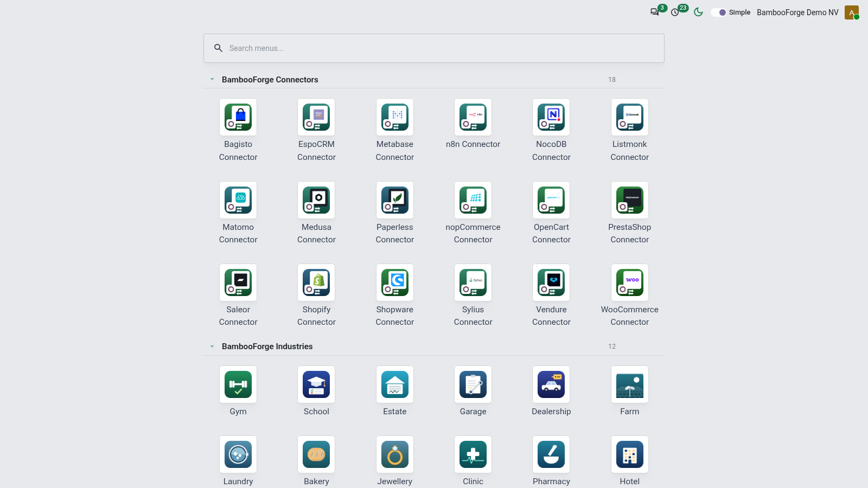Toggle the Simple mode switch
This screenshot has height=488, width=868.
719,12
